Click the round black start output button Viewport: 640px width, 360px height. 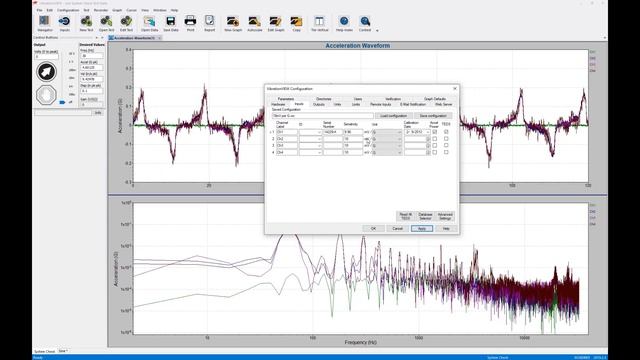[x=46, y=72]
